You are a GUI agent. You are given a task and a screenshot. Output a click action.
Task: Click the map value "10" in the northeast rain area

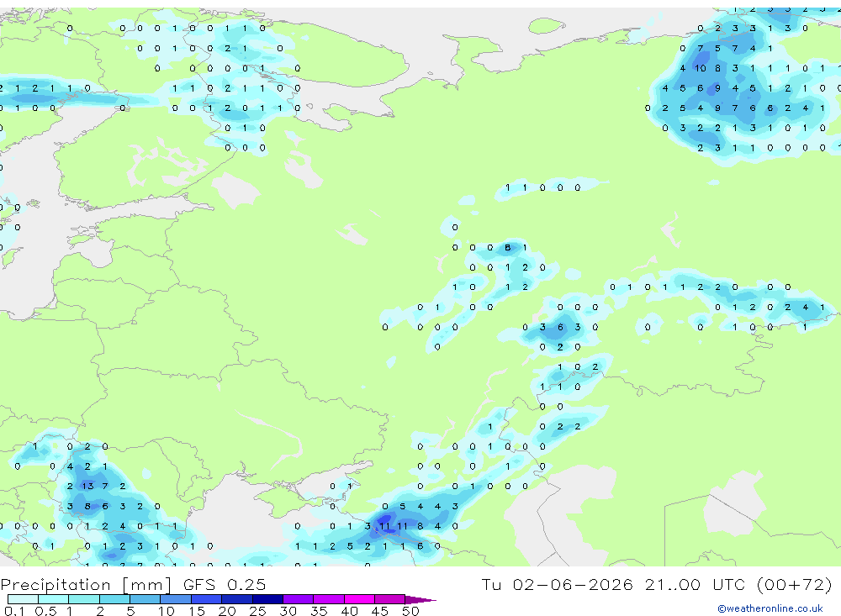point(701,68)
